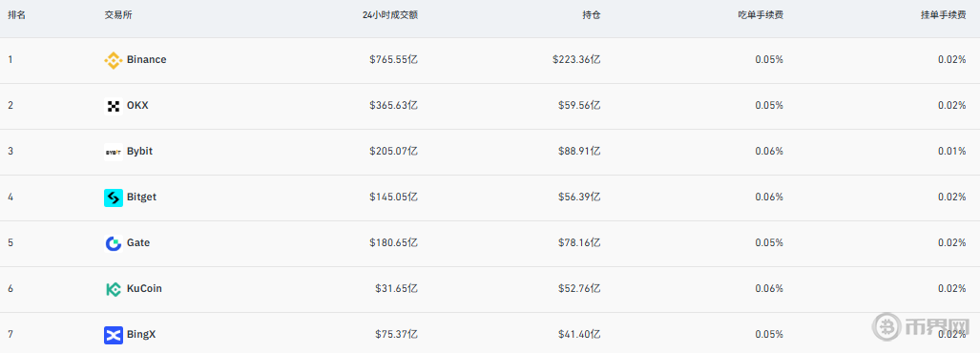Select Binance volume $765.55亿
The height and width of the screenshot is (353, 980).
pos(394,60)
